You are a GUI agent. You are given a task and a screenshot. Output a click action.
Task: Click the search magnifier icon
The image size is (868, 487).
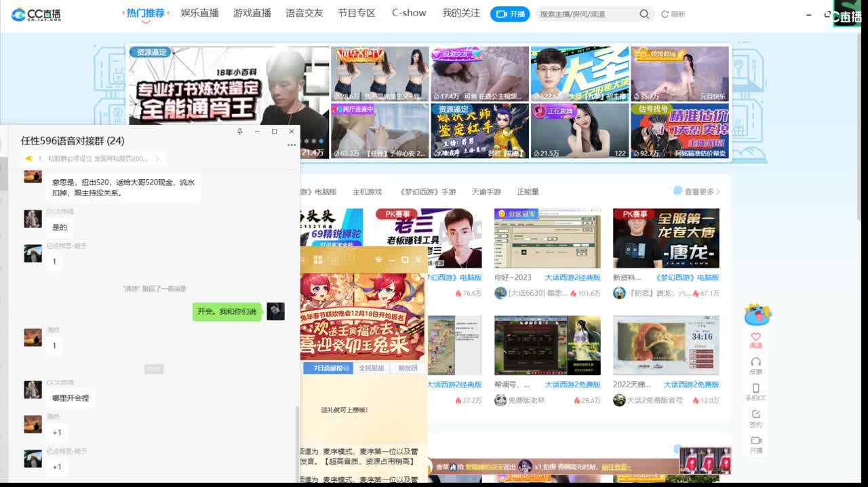(x=644, y=14)
